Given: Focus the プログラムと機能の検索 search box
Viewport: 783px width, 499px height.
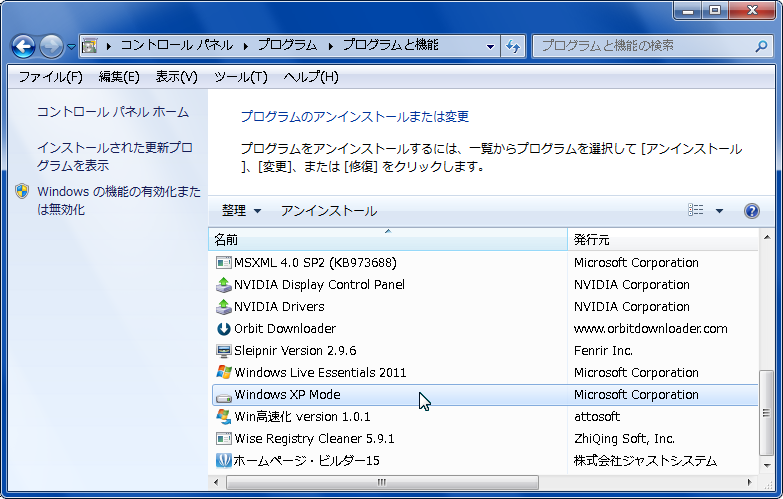Looking at the screenshot, I should (654, 46).
